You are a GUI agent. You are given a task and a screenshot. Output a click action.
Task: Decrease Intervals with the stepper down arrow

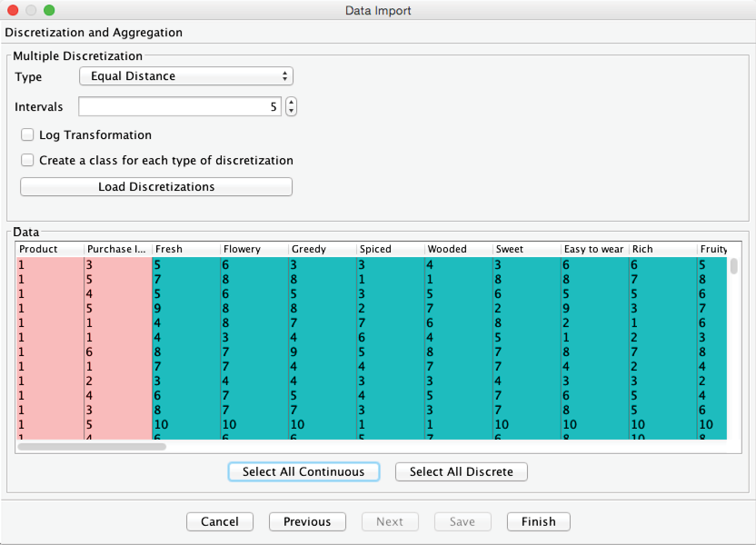click(x=291, y=112)
